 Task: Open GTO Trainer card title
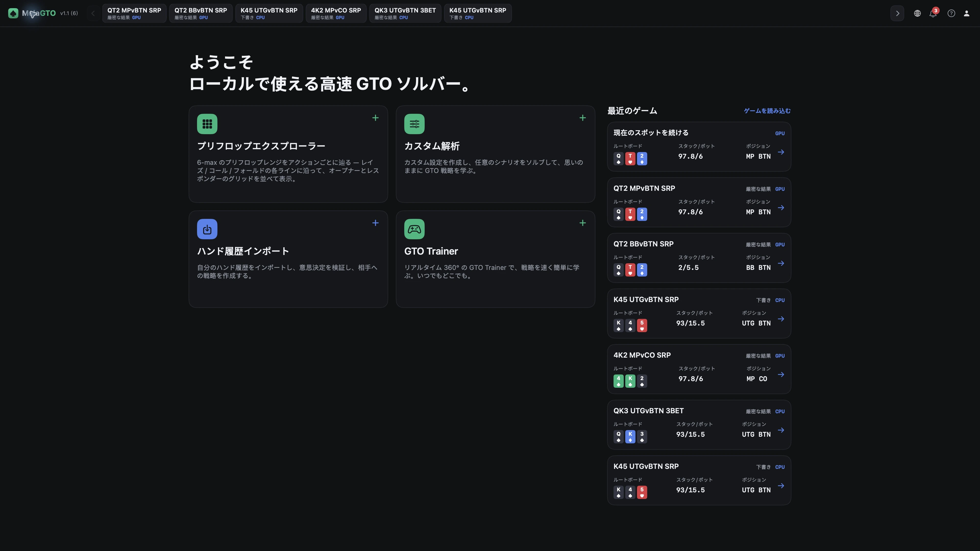(431, 251)
